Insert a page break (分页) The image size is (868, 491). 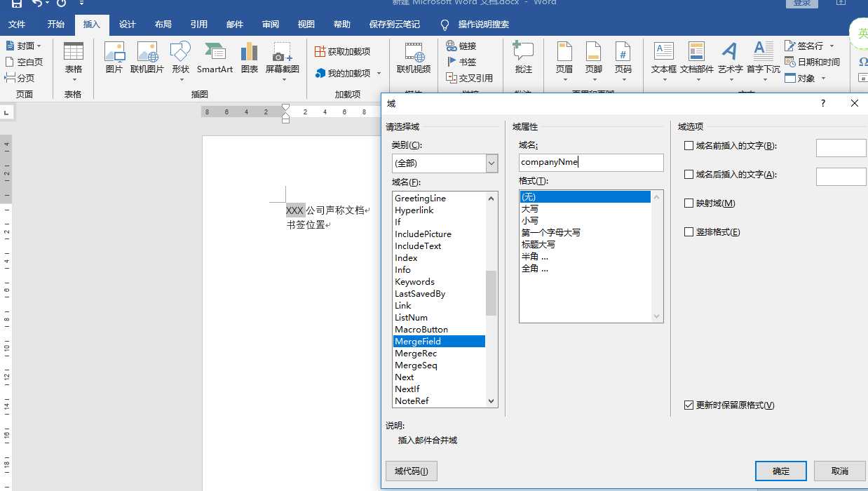click(x=20, y=78)
